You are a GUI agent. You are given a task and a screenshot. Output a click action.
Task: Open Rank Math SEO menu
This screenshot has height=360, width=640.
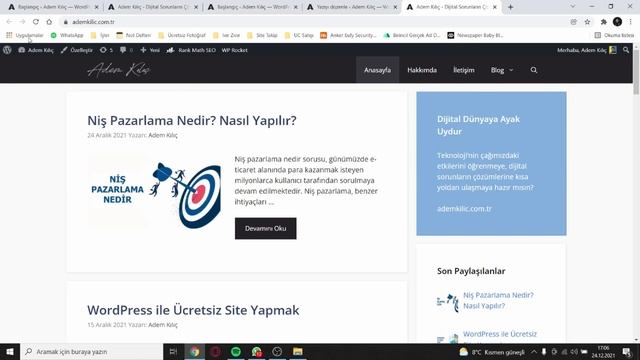click(191, 50)
